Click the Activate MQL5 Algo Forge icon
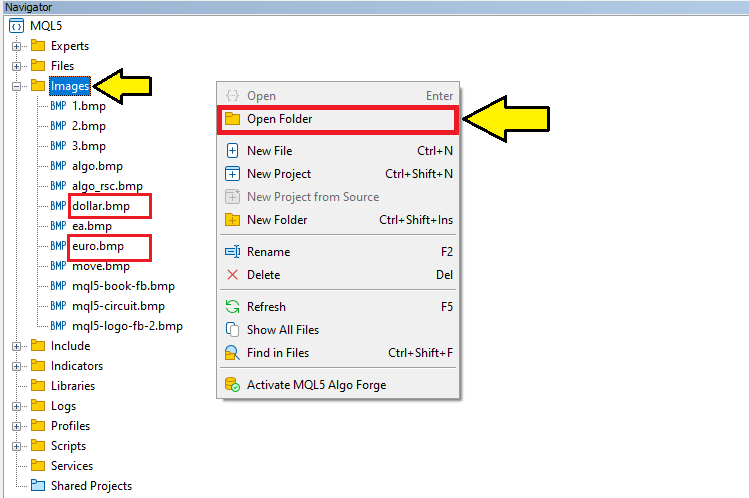The height and width of the screenshot is (498, 749). (232, 385)
